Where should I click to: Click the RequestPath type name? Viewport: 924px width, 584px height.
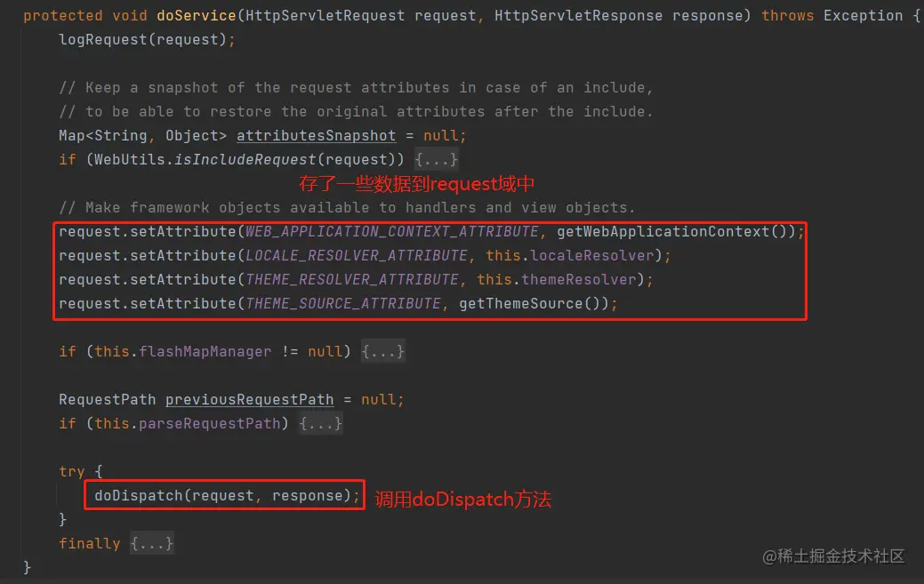108,400
